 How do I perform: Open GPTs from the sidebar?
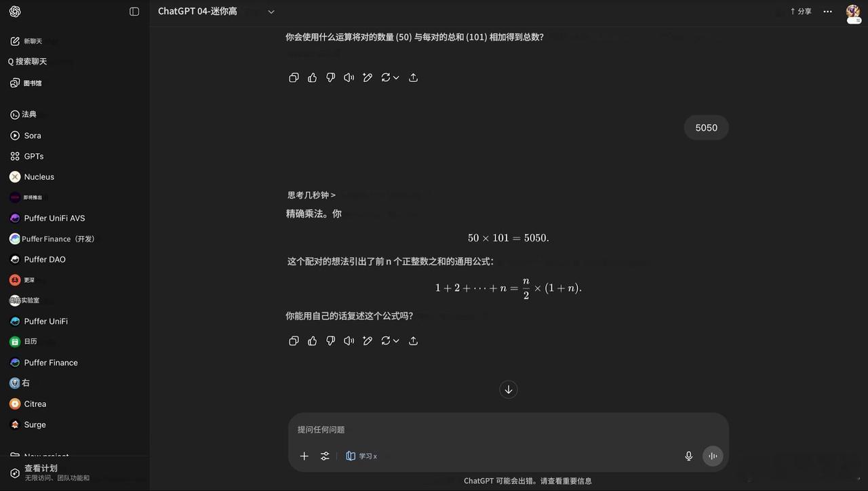pos(28,156)
